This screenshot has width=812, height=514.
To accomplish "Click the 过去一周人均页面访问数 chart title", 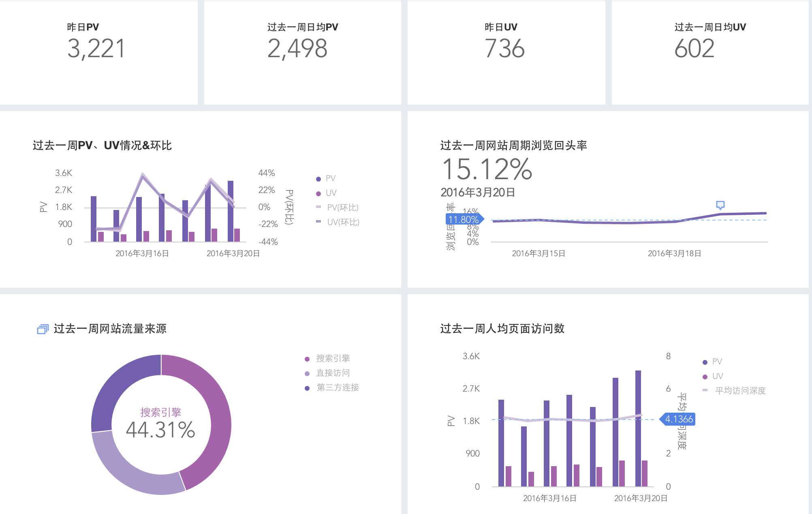I will pos(502,329).
